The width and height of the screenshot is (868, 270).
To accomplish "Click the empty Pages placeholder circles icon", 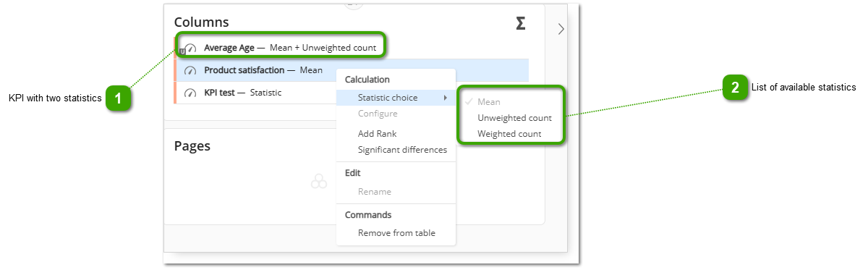I will [x=319, y=182].
